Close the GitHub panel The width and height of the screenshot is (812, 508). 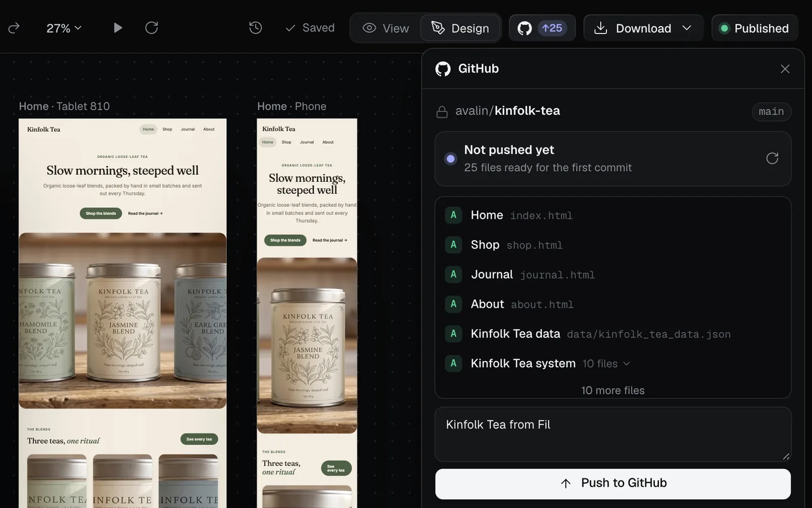785,69
